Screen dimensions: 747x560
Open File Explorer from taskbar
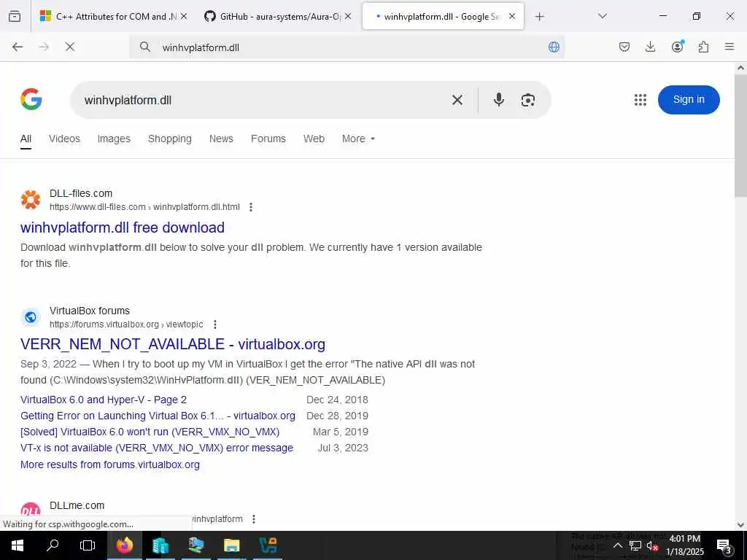[231, 545]
